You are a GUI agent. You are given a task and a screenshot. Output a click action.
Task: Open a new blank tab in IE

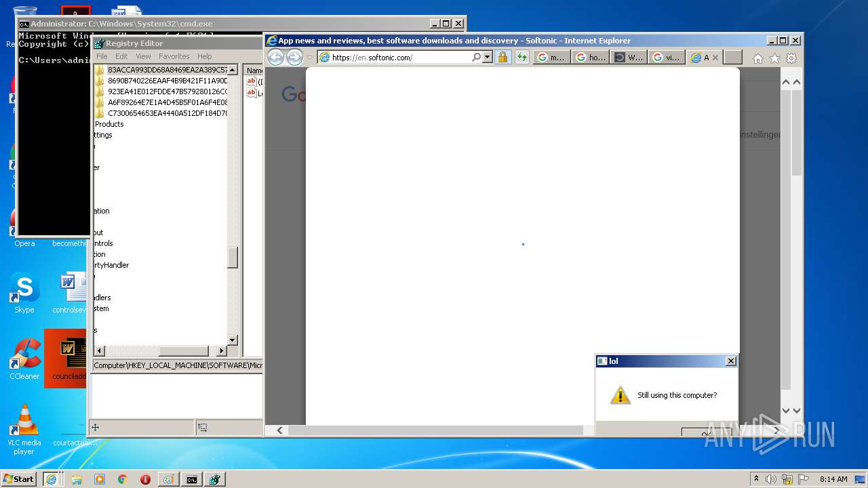coord(732,58)
